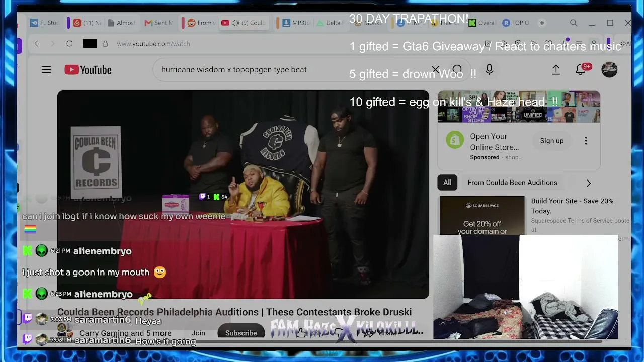Image resolution: width=644 pixels, height=362 pixels.
Task: Reload the page with the refresh icon
Action: coord(69,44)
